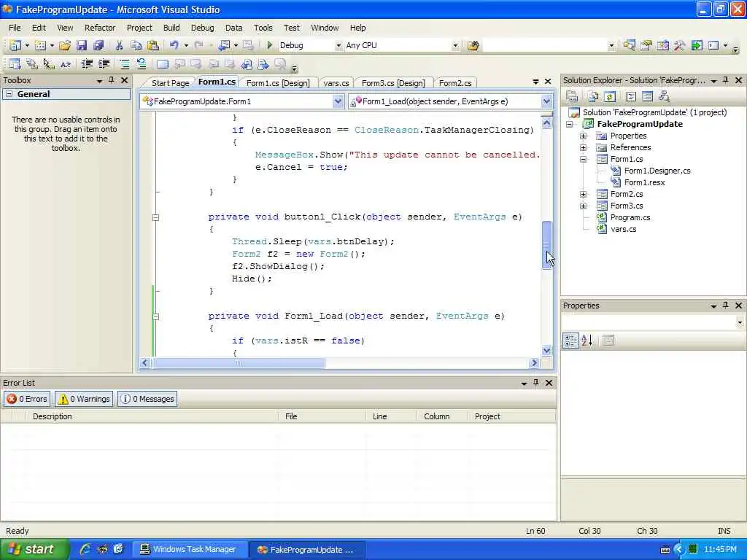Viewport: 747px width, 560px height.
Task: Click Decrease Line Indent icon
Action: 88,64
